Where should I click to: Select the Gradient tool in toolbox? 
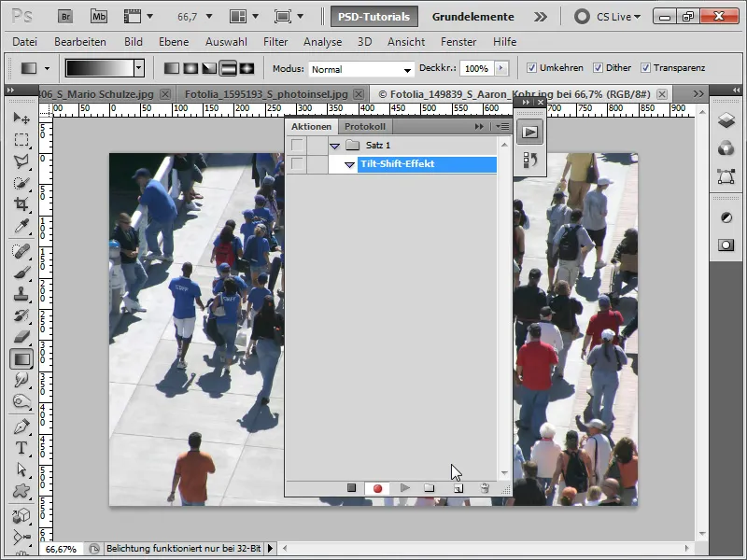coord(21,359)
